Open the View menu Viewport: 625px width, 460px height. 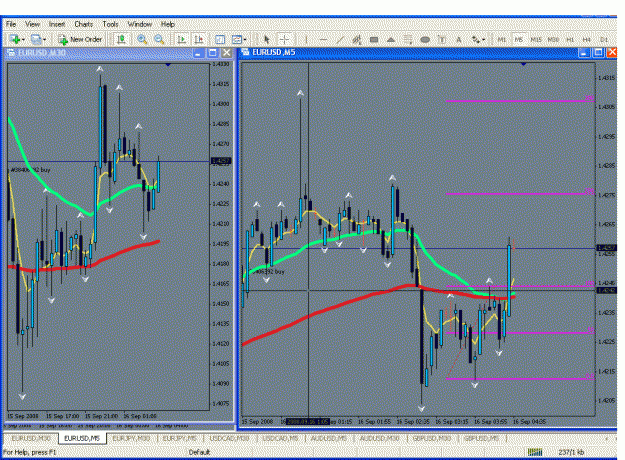coord(32,24)
